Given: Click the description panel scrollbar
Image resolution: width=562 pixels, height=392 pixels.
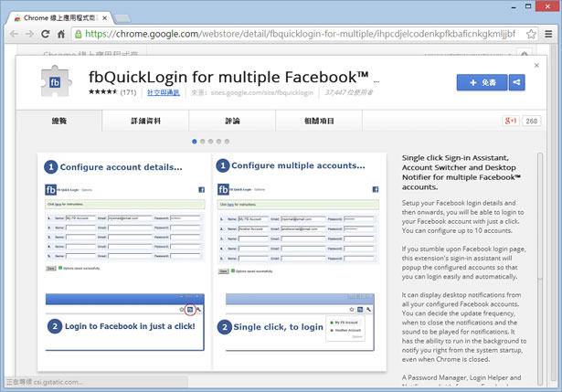Looking at the screenshot, I should click(x=540, y=269).
